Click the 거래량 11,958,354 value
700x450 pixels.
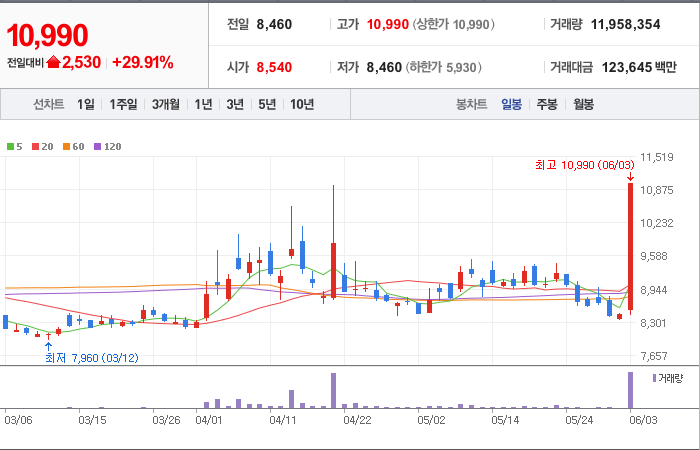(625, 24)
